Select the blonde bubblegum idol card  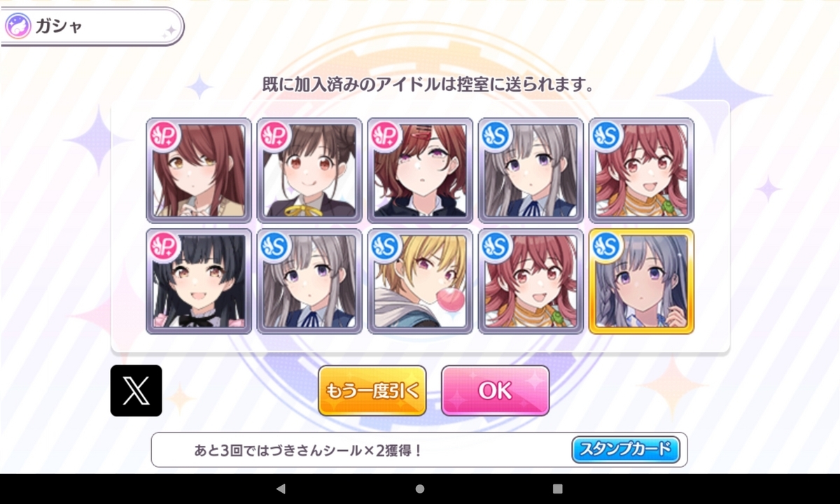(420, 281)
